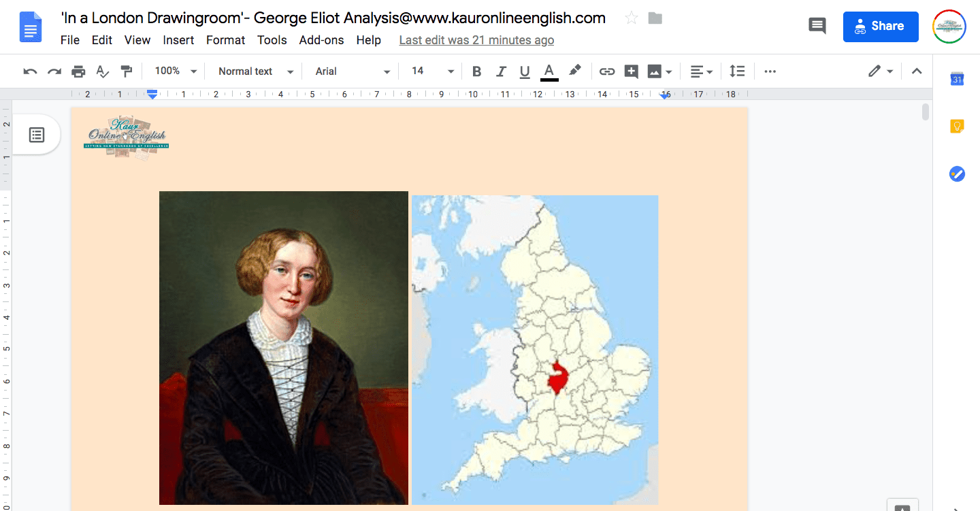The width and height of the screenshot is (980, 511).
Task: Click the right indent marker on ruler
Action: pyautogui.click(x=665, y=95)
